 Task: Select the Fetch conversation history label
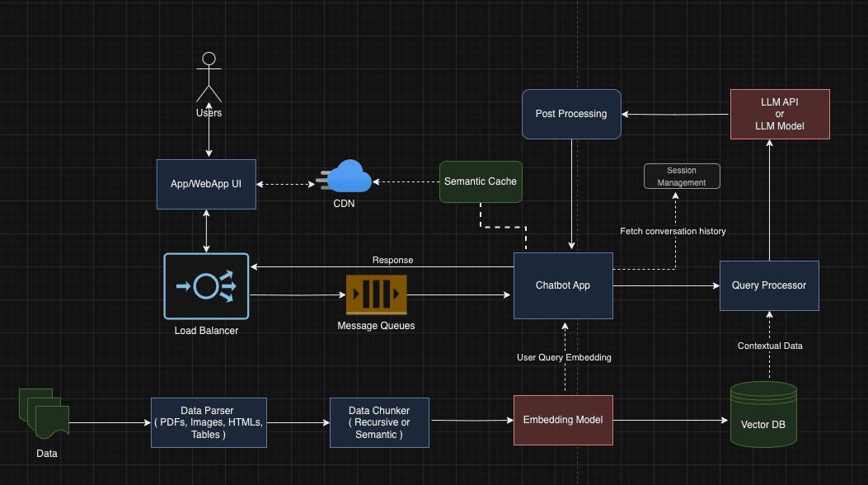click(x=673, y=231)
